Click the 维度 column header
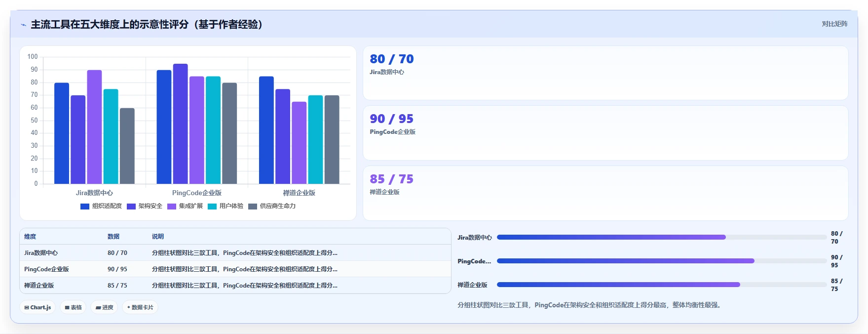 pos(30,237)
